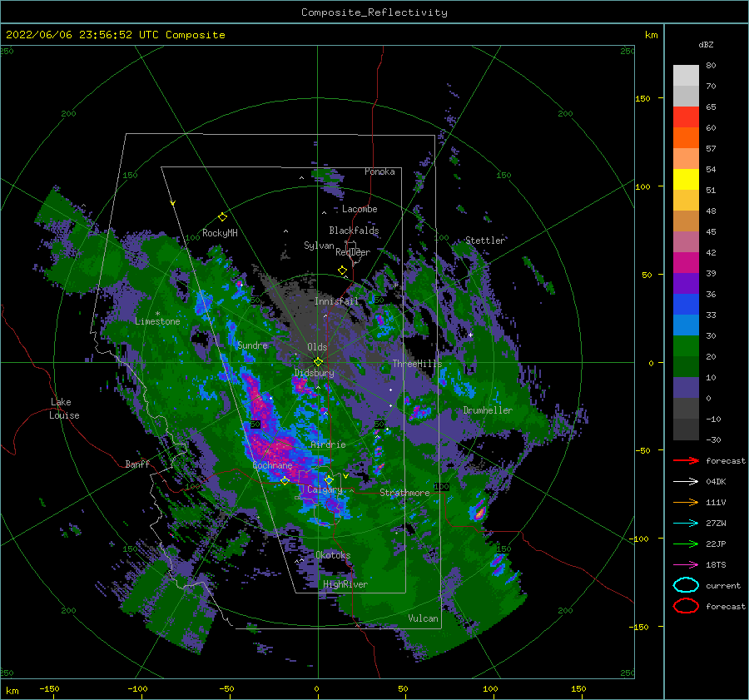Select the Cochrane town label
This screenshot has height=700, width=749.
(x=272, y=465)
